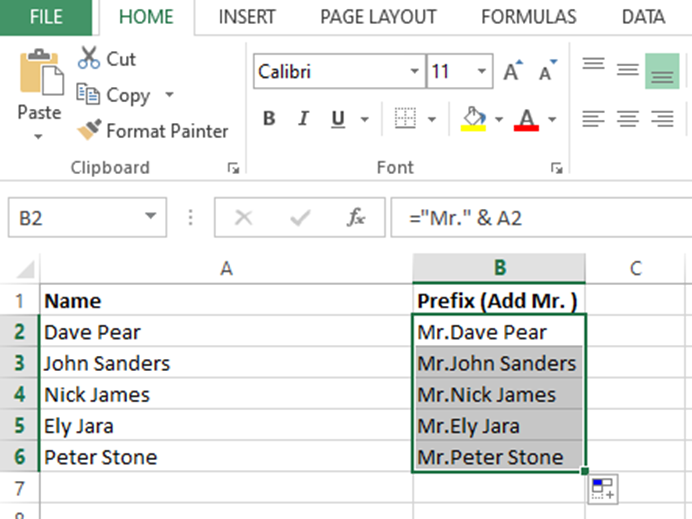Click the Cut scissors icon
This screenshot has height=519, width=692.
click(x=90, y=58)
